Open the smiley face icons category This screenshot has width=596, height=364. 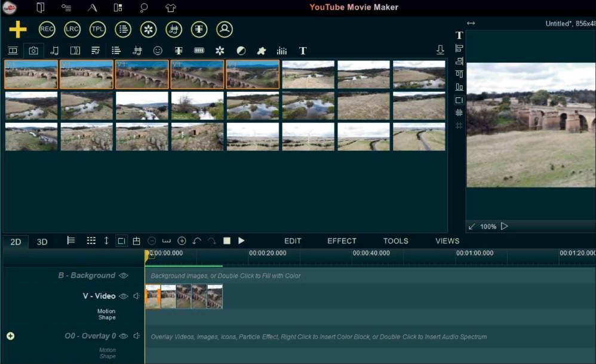coord(158,51)
